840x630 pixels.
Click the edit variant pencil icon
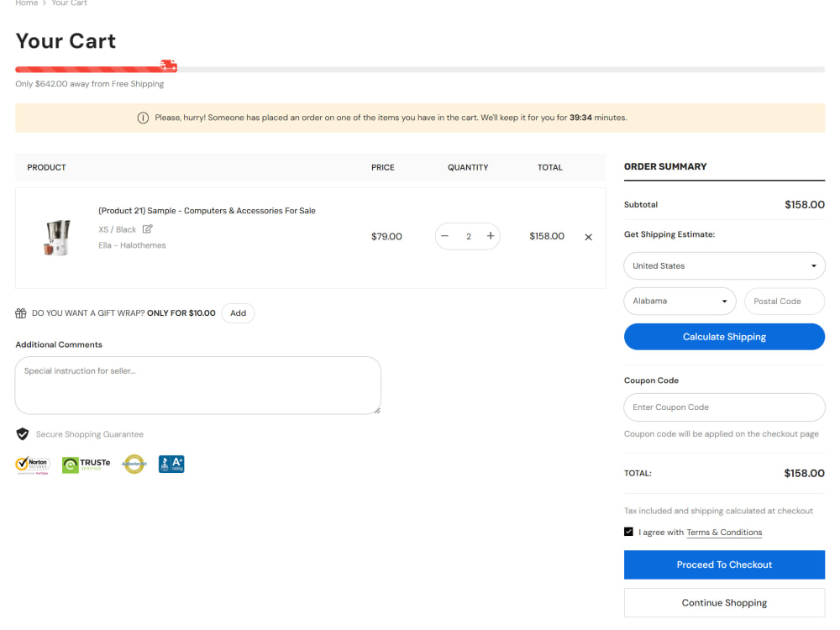pyautogui.click(x=147, y=228)
